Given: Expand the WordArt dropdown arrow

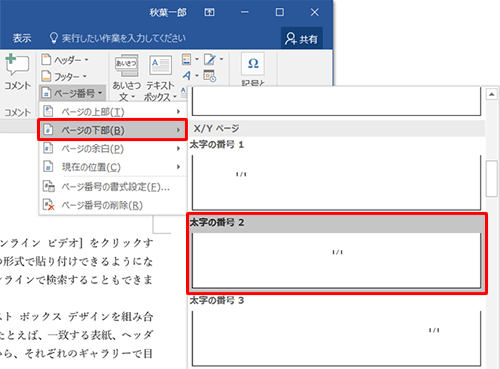Looking at the screenshot, I should click(x=197, y=76).
